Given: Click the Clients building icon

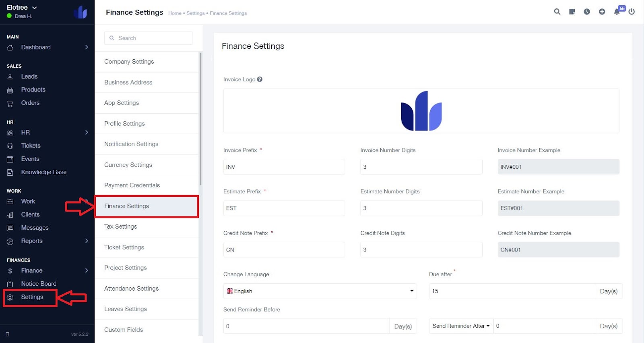Looking at the screenshot, I should (x=10, y=215).
